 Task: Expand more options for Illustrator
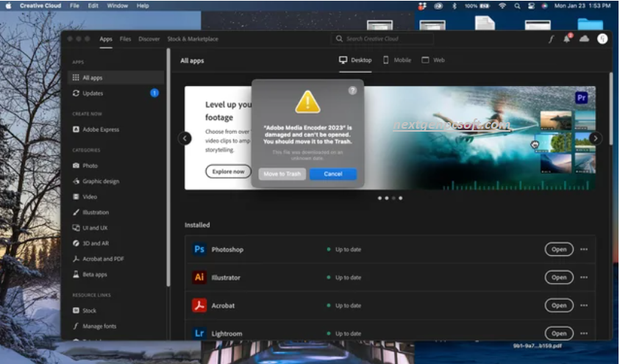(584, 277)
